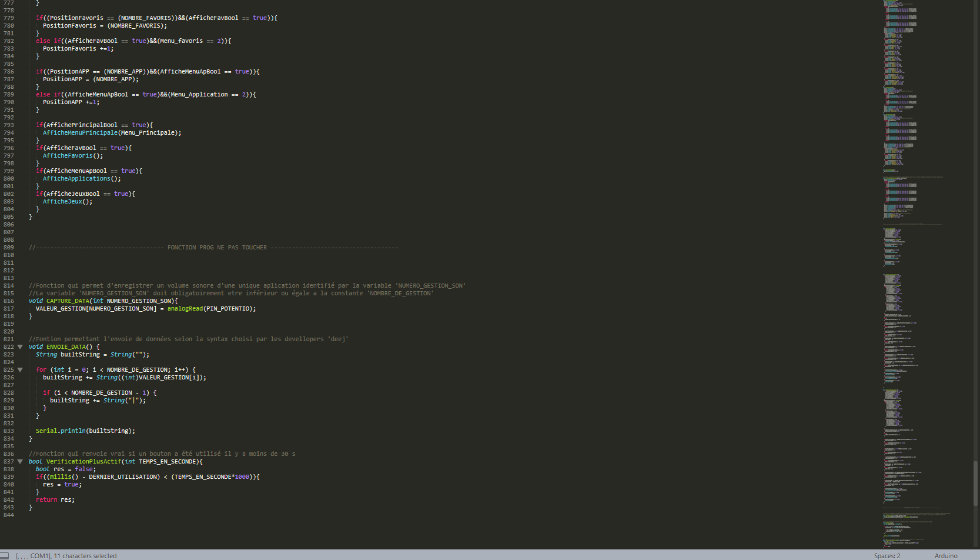Click 'bool res = false;' declaration
Screen dimensions: 980x560
[x=66, y=469]
